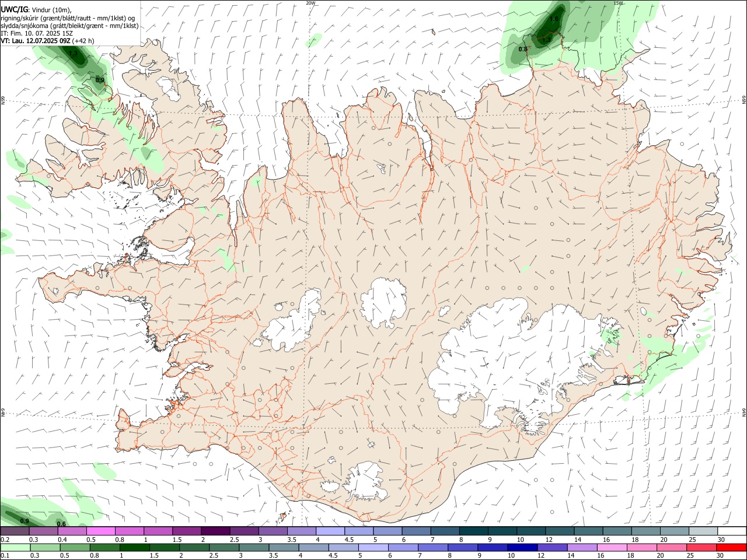Select bottom-row darkest green swatch between 1 and 1.5
The image size is (747, 560).
click(x=135, y=547)
